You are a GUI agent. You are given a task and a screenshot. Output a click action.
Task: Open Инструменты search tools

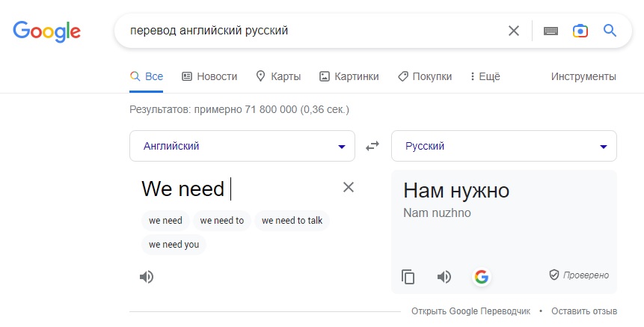(583, 76)
